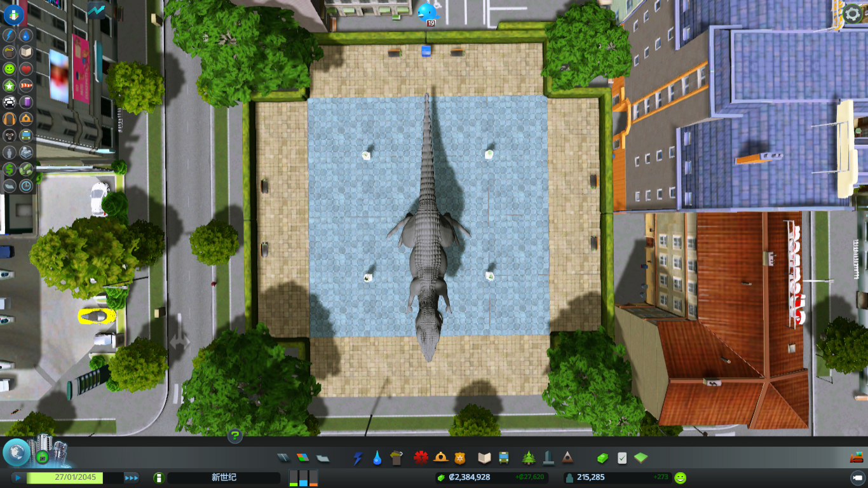
Task: Click the blue Chirper bird icon
Action: [427, 11]
